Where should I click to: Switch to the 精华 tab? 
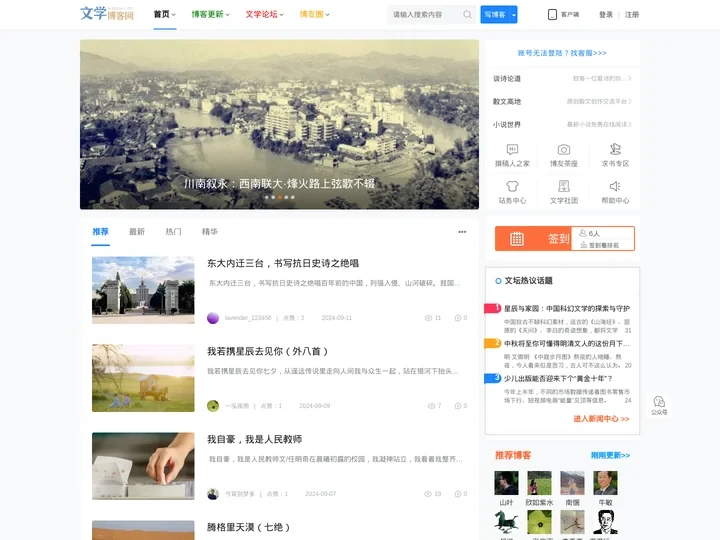pos(210,231)
